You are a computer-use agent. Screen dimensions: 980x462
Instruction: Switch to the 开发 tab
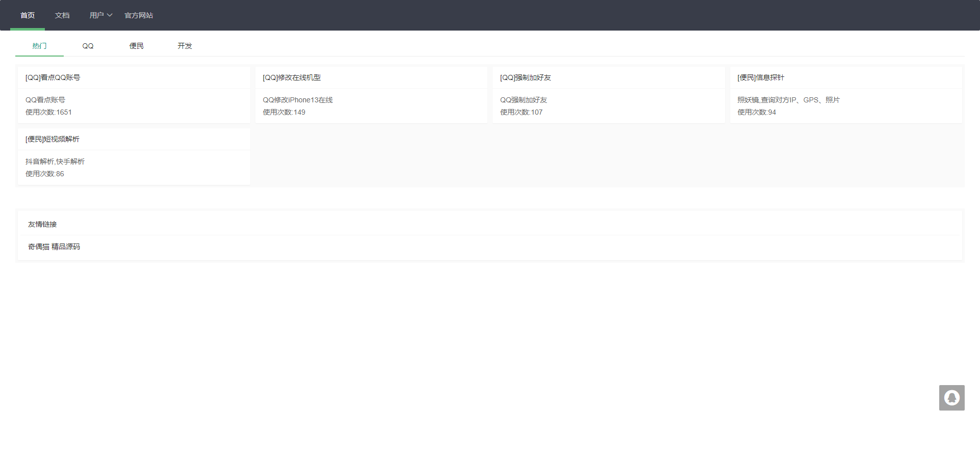(185, 46)
